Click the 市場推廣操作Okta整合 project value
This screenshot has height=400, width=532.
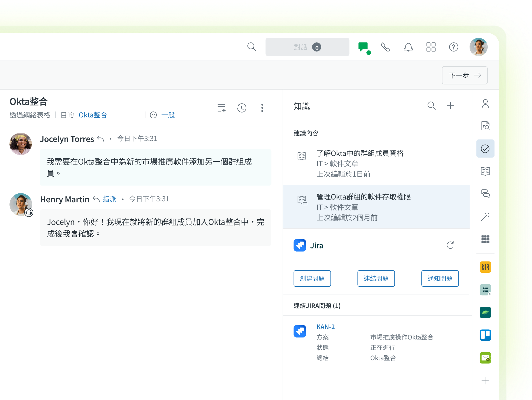pos(402,337)
